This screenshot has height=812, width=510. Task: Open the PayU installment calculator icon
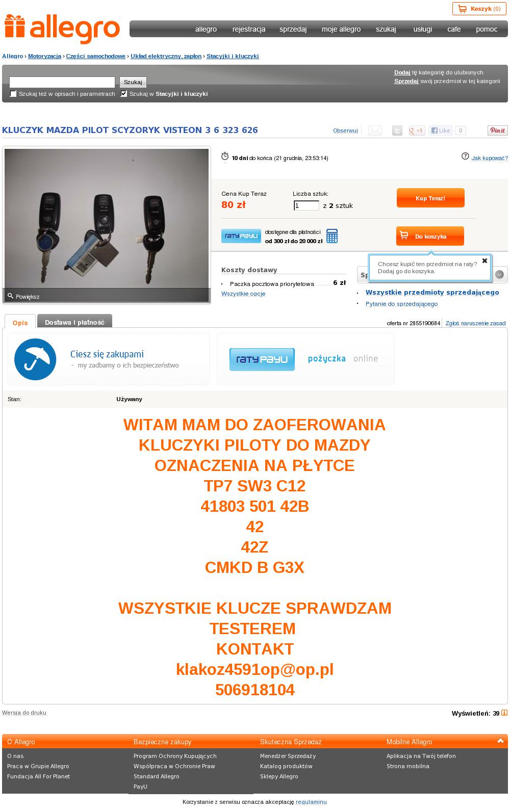[332, 236]
